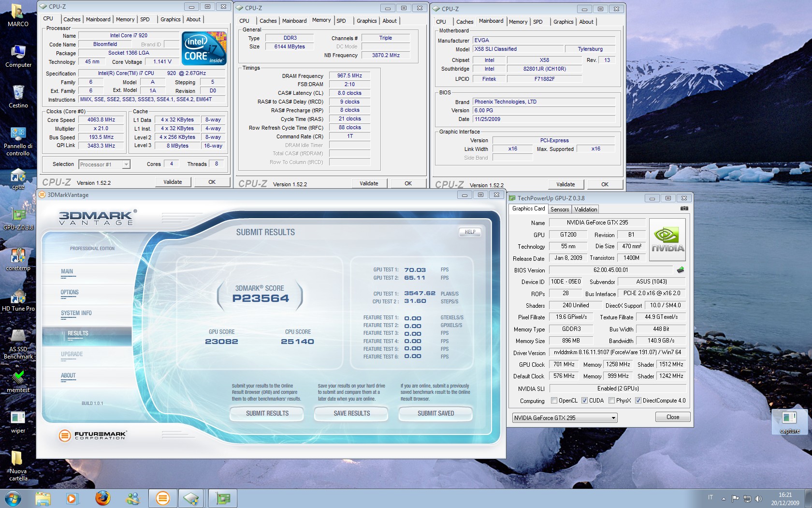Image resolution: width=812 pixels, height=508 pixels.
Task: Click the DRAM Frequency value 967.5 MHz
Action: click(x=349, y=76)
